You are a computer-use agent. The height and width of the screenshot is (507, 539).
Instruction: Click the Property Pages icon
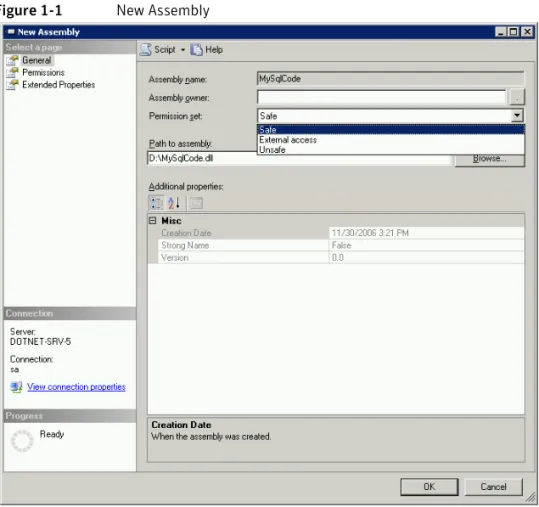(196, 203)
